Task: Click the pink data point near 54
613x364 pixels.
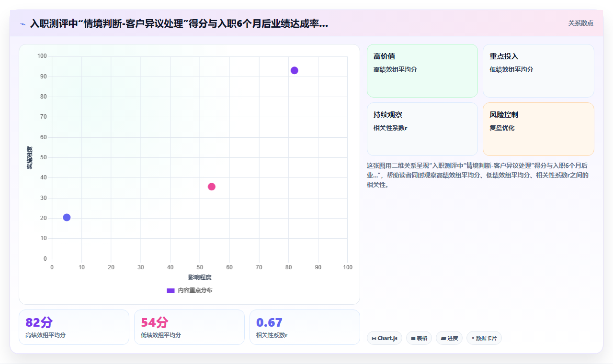Action: (212, 187)
